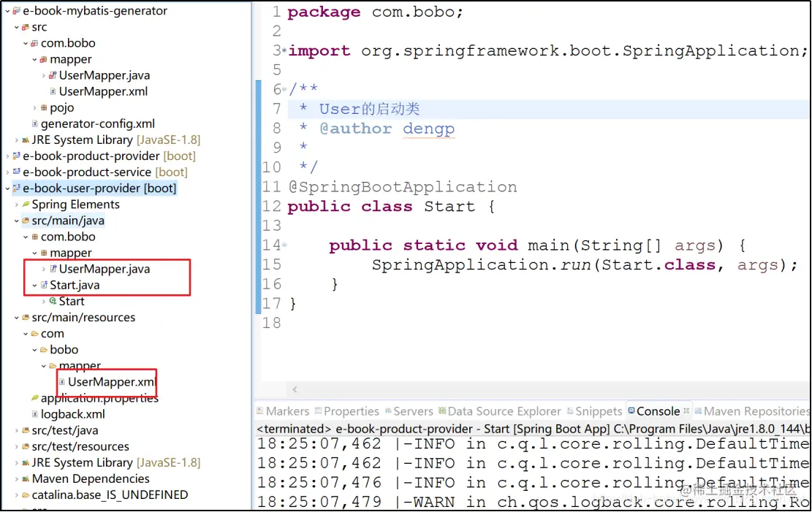Collapse the Start.java node
Image resolution: width=812 pixels, height=512 pixels.
(x=34, y=286)
